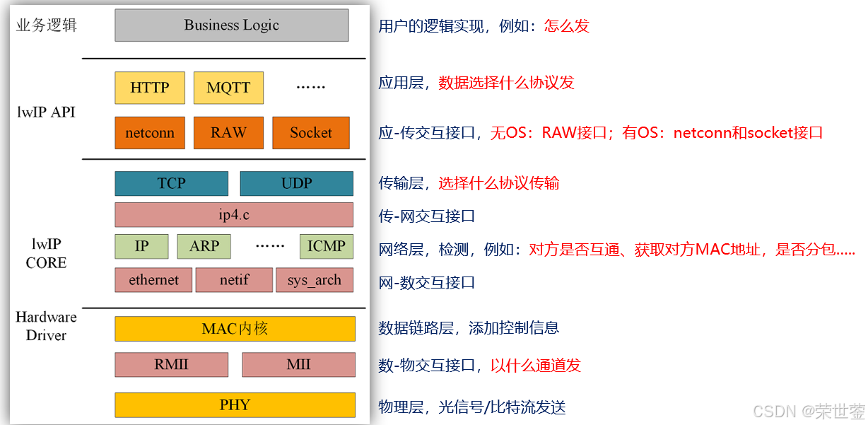The width and height of the screenshot is (868, 425).
Task: Click the red text 怎么发
Action: tap(566, 26)
